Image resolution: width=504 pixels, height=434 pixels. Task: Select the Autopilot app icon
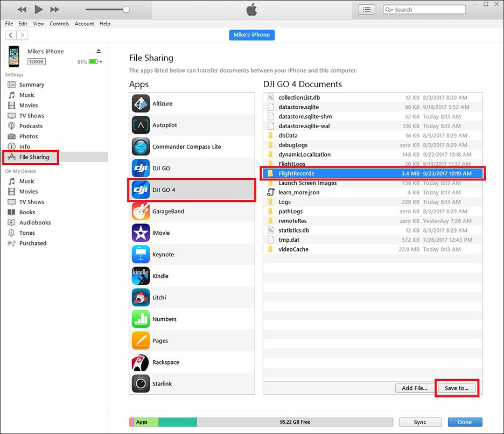coord(141,125)
